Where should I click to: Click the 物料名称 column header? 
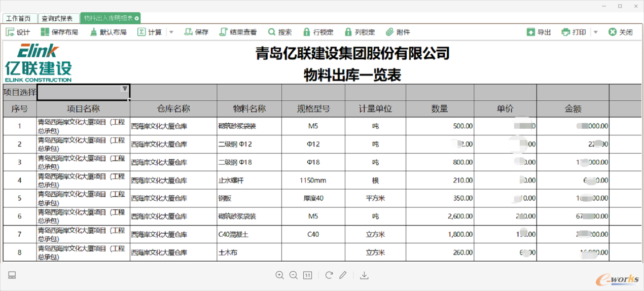tap(249, 109)
